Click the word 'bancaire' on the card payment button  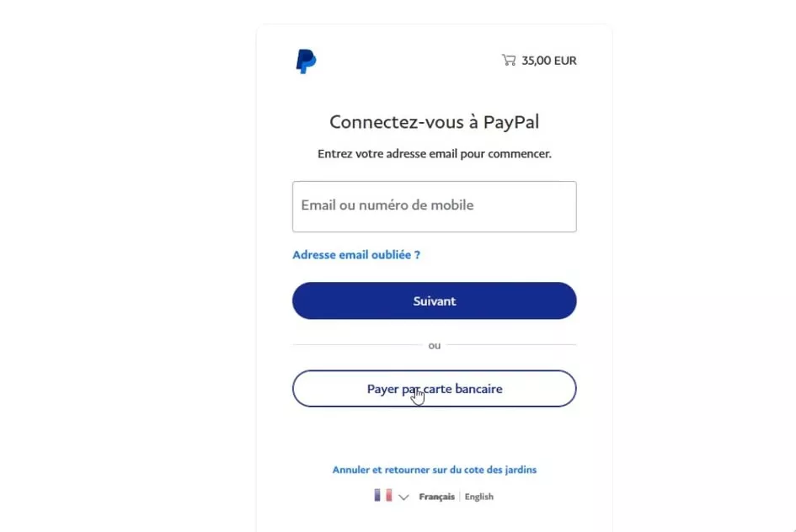(x=478, y=388)
